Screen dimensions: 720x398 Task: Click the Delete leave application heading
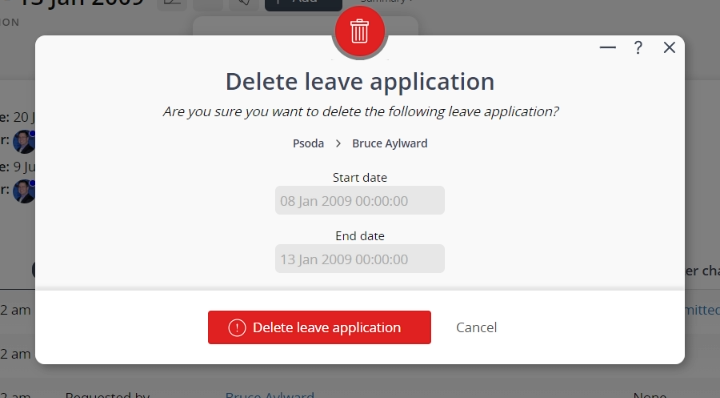tap(360, 82)
